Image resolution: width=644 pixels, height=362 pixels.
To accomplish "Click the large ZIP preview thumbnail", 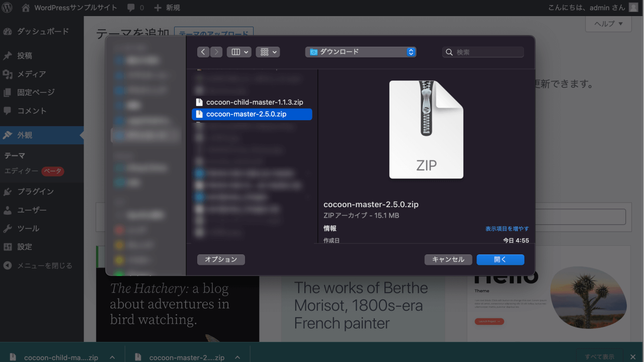I will coord(426,130).
